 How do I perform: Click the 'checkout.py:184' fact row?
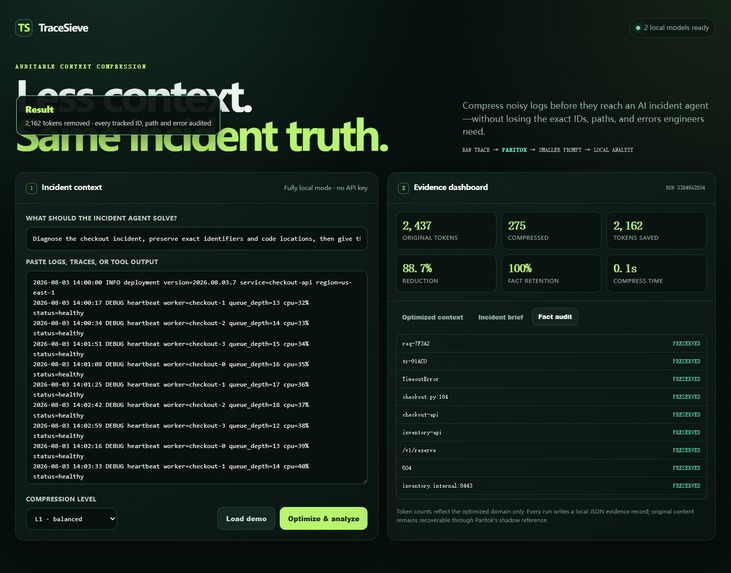(x=552, y=397)
